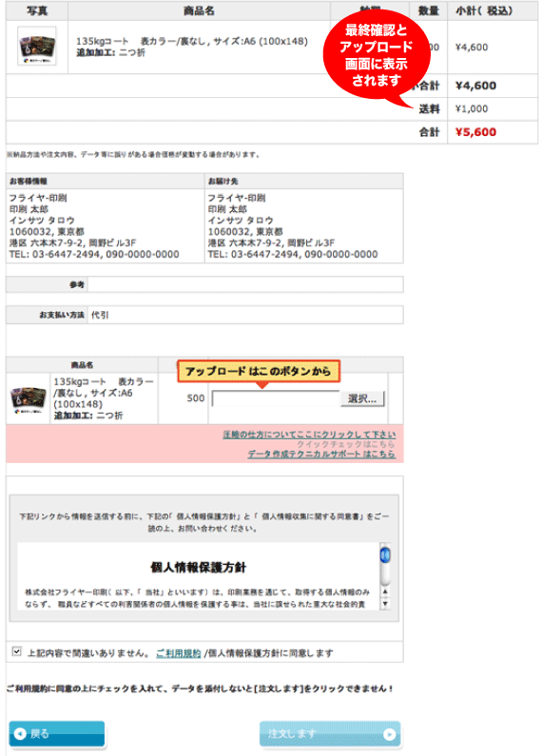Click the file upload input field

click(276, 398)
